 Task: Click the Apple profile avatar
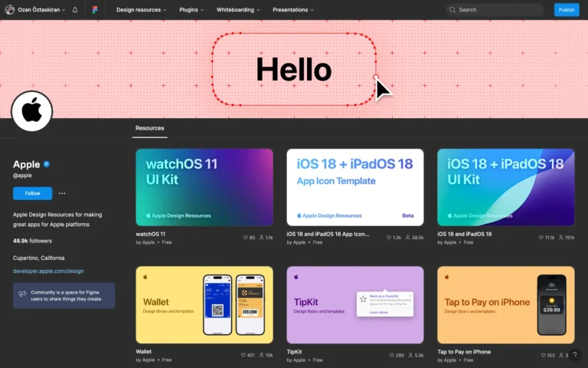tap(31, 112)
